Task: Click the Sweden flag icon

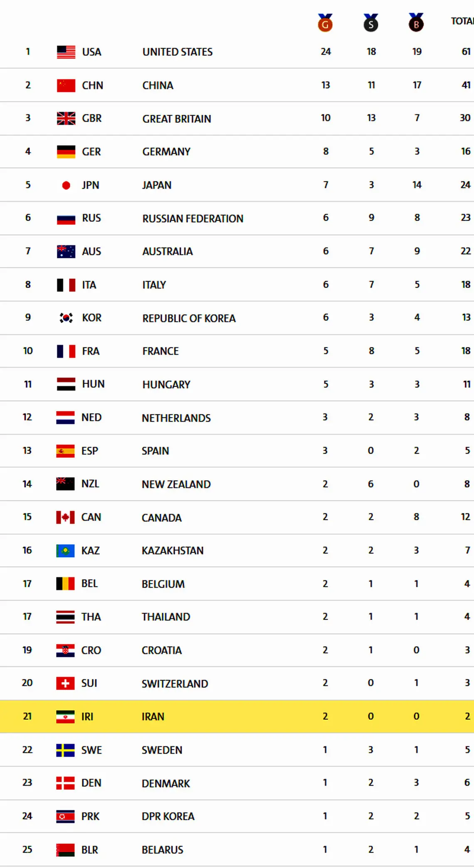Action: click(65, 750)
